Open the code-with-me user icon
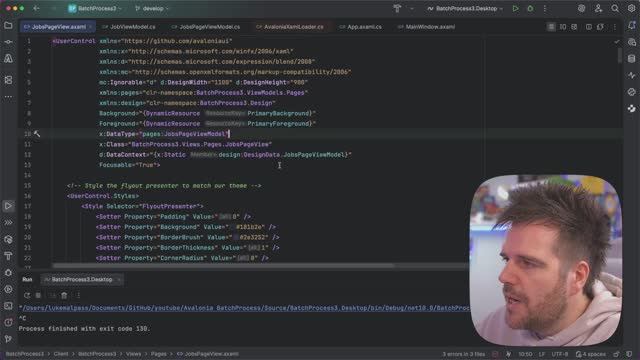Image resolution: width=640 pixels, height=360 pixels. pyautogui.click(x=598, y=8)
